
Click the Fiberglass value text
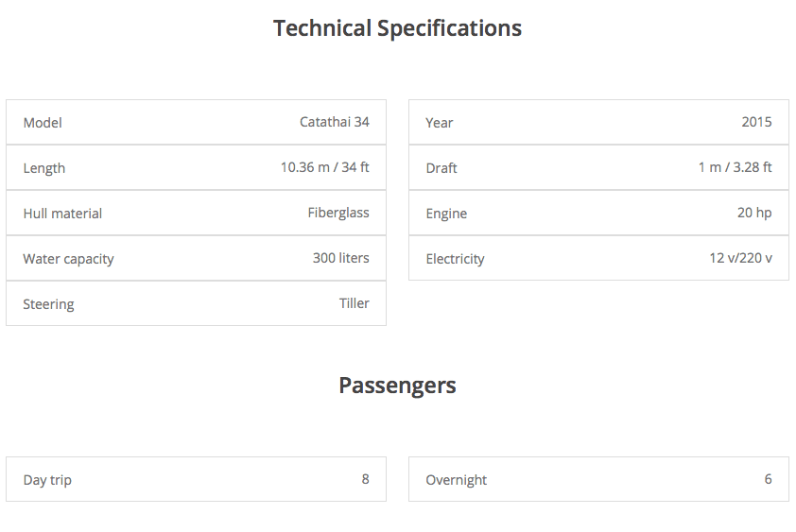pyautogui.click(x=338, y=213)
